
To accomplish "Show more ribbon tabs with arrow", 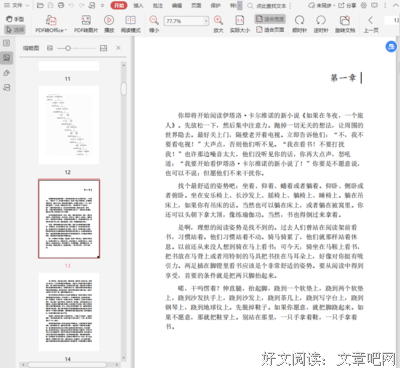I will (240, 6).
